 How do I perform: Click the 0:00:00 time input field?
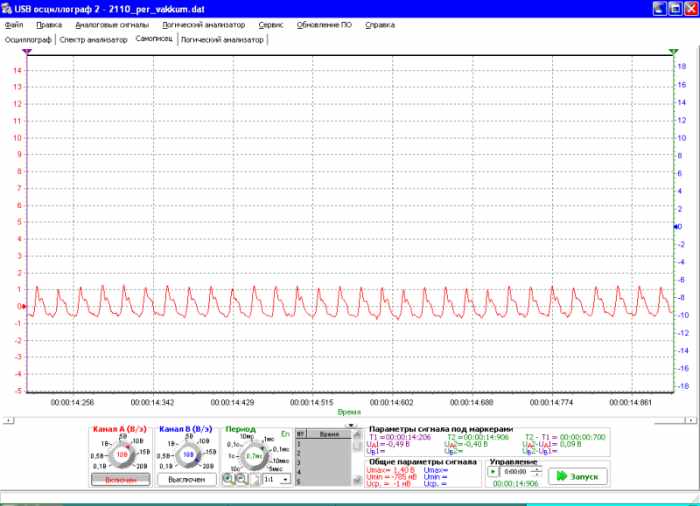click(x=517, y=472)
